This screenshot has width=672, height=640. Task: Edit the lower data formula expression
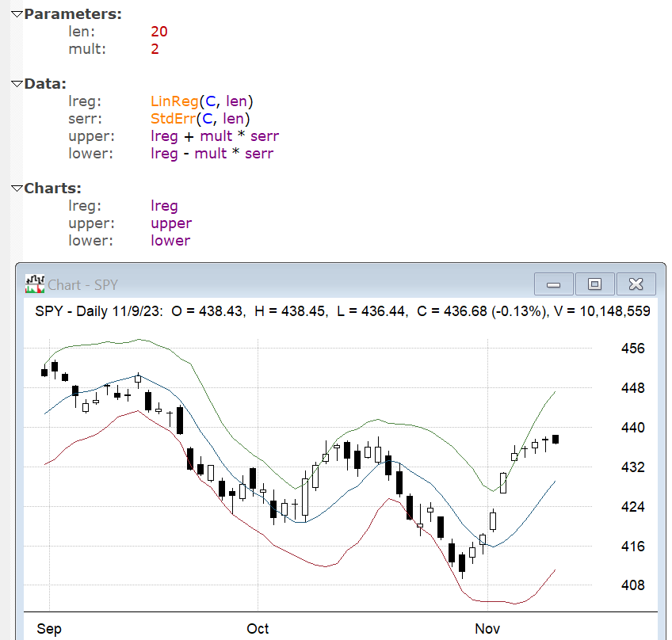pyautogui.click(x=212, y=154)
